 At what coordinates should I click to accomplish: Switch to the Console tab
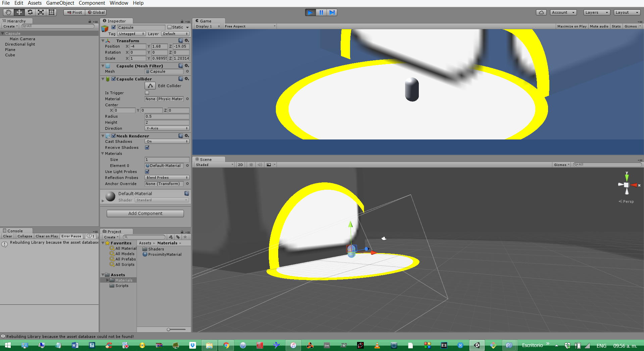click(16, 231)
